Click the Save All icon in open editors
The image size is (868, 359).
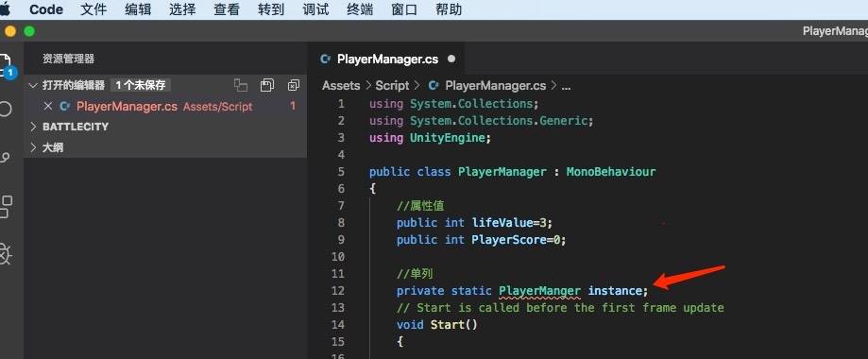pos(267,85)
